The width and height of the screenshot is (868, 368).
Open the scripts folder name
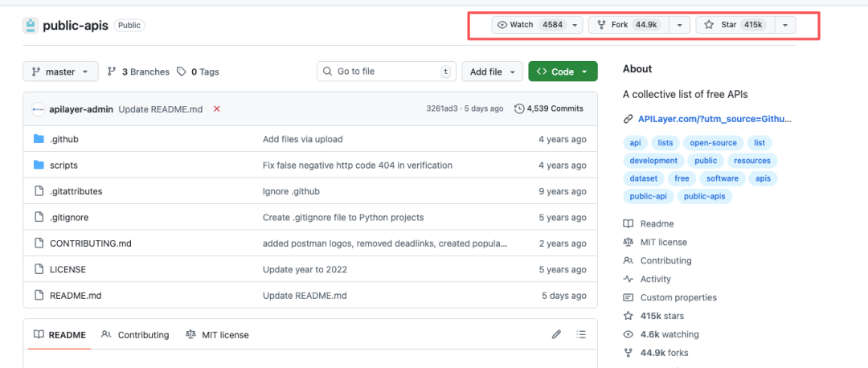click(x=63, y=166)
